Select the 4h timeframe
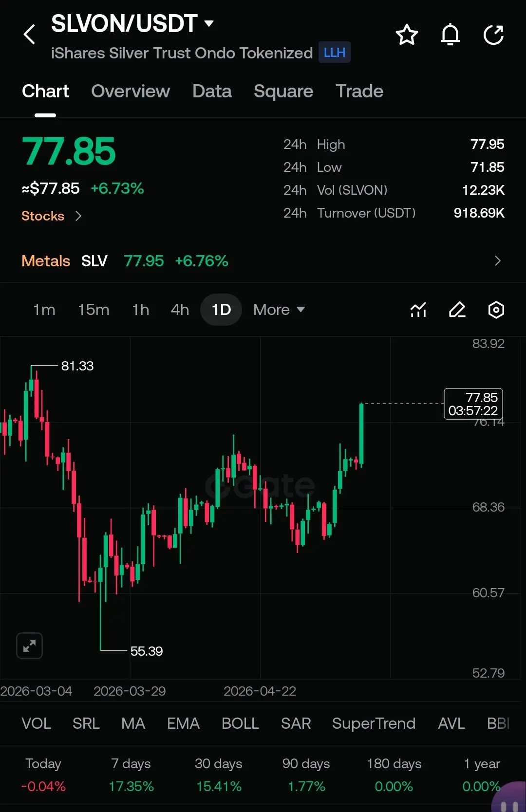 (x=180, y=310)
